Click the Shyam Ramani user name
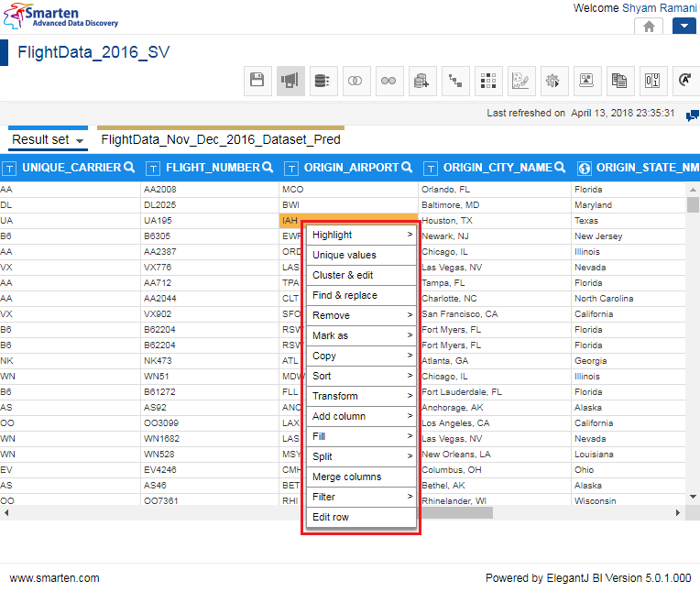This screenshot has height=592, width=700. pos(659,8)
